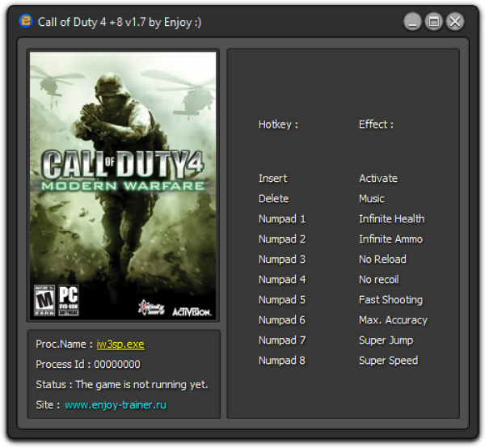
Task: Click the 'Numpad 5' hotkey row
Action: 282,299
